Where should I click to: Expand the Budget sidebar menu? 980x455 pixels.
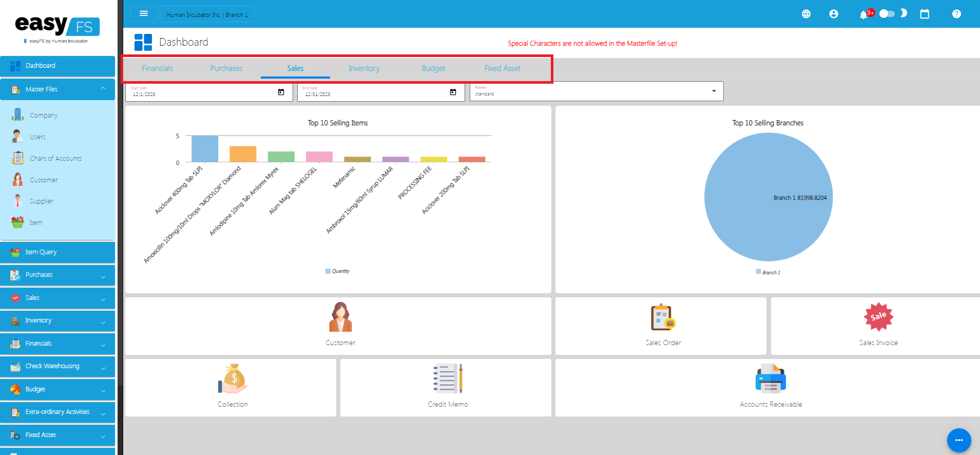57,389
